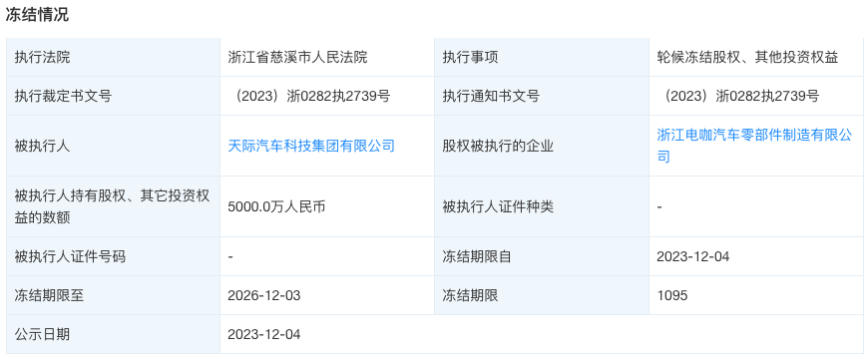The height and width of the screenshot is (359, 868).
Task: Select the freeze end date 2026-12-03
Action: click(x=264, y=295)
